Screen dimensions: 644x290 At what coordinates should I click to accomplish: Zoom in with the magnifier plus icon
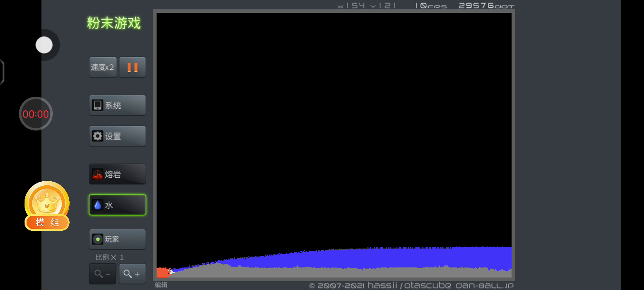pyautogui.click(x=132, y=274)
